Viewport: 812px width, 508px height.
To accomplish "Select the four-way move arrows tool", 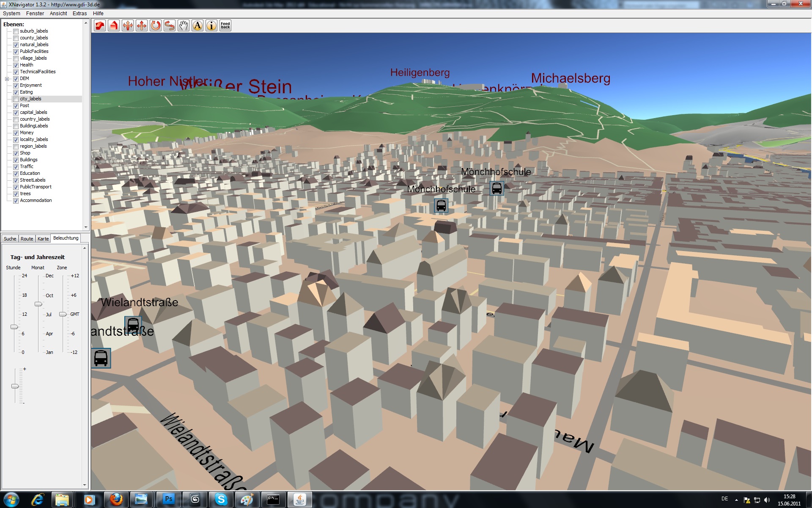I will click(x=142, y=26).
